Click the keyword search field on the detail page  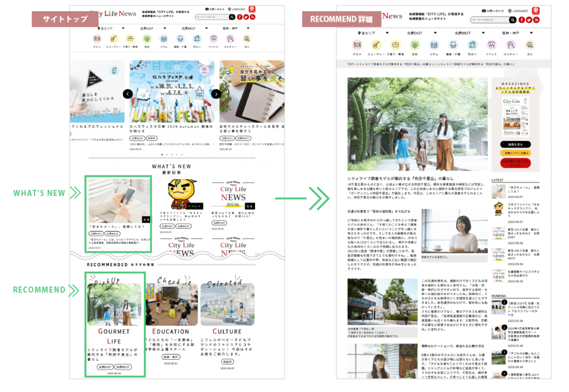[490, 20]
